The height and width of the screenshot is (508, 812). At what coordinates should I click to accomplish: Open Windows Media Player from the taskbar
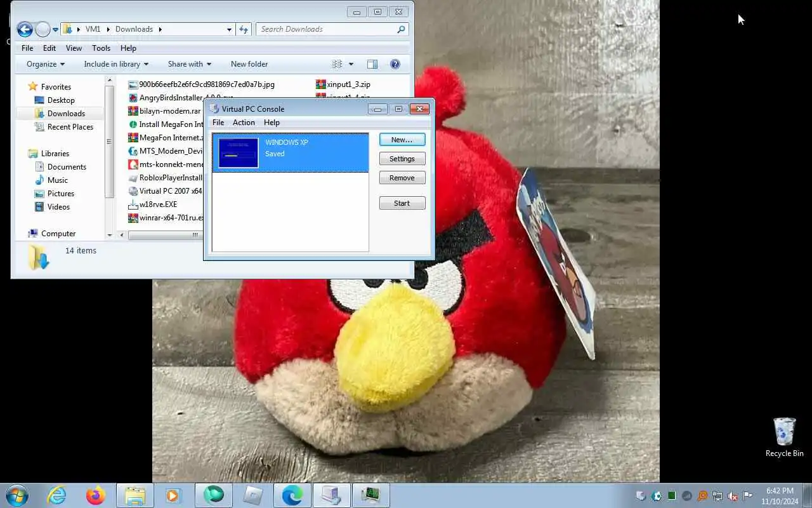tap(173, 495)
